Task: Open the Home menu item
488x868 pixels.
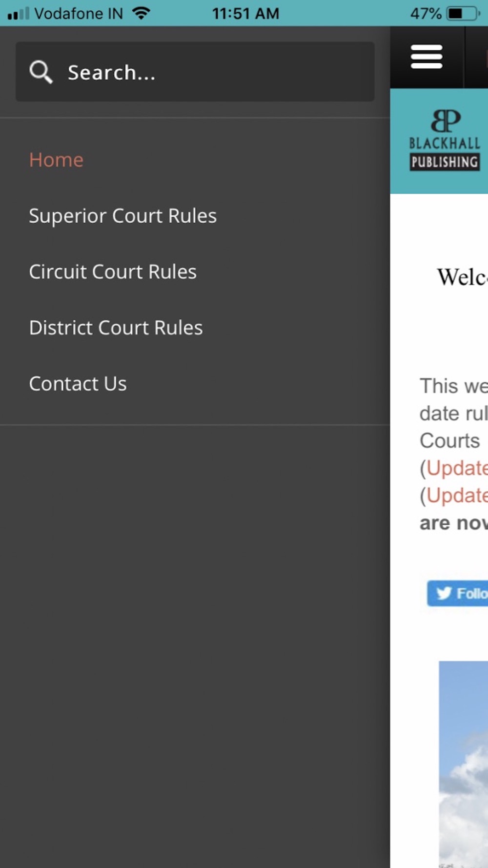Action: click(x=56, y=160)
